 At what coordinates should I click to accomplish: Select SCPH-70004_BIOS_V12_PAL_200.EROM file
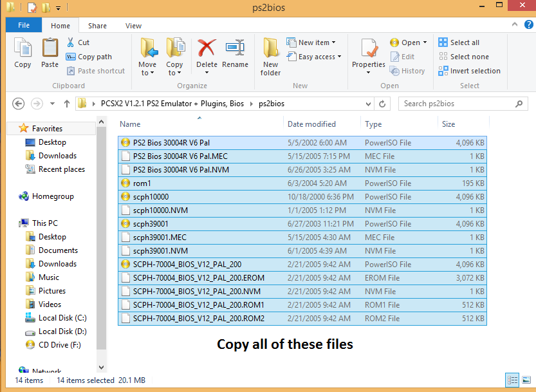click(x=302, y=278)
